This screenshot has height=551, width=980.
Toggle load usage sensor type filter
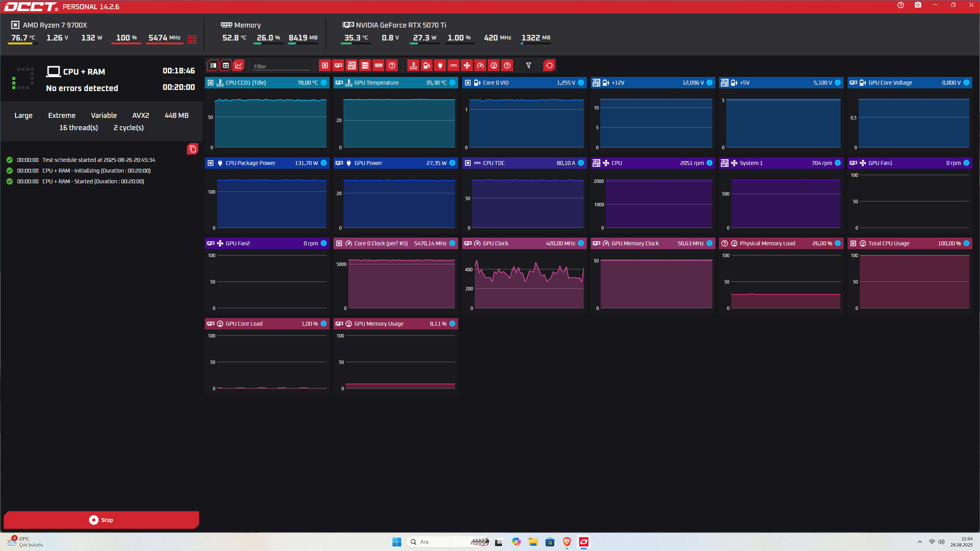494,65
